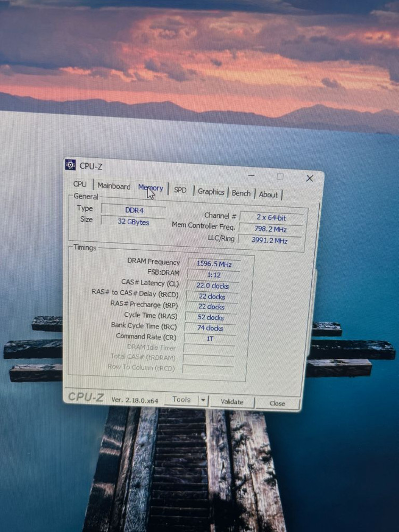Select the Memory tab
Viewport: 399px width, 532px height.
tap(151, 188)
